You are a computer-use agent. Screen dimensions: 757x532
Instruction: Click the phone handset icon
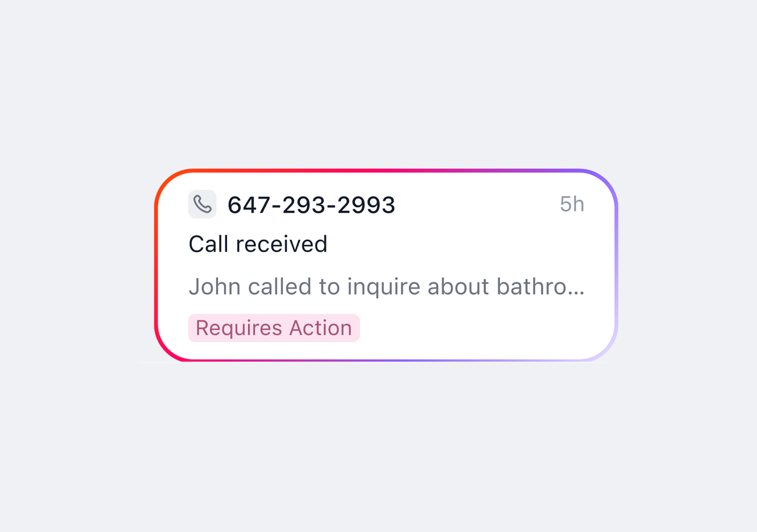pyautogui.click(x=202, y=204)
